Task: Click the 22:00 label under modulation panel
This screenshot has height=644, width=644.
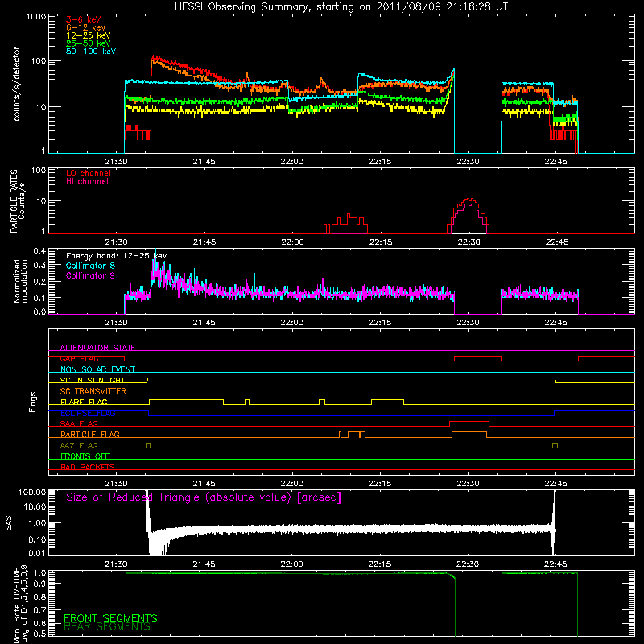Action: click(x=292, y=323)
